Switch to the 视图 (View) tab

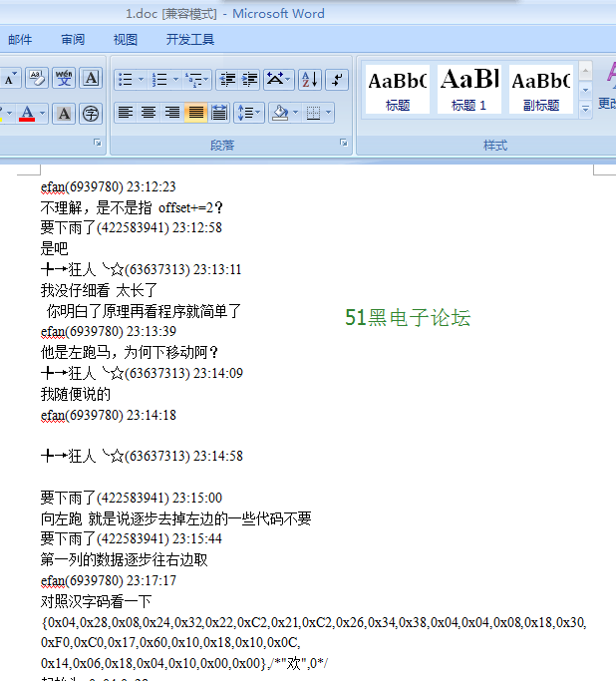pos(126,40)
